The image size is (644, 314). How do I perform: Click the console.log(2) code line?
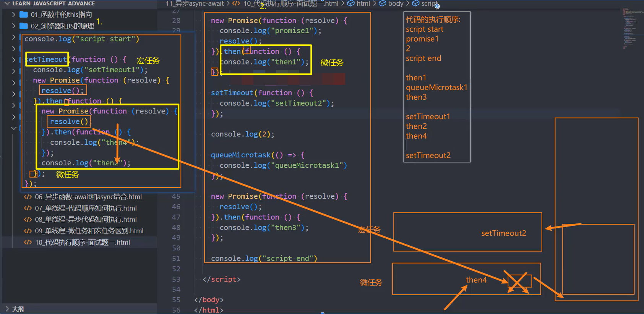point(243,134)
